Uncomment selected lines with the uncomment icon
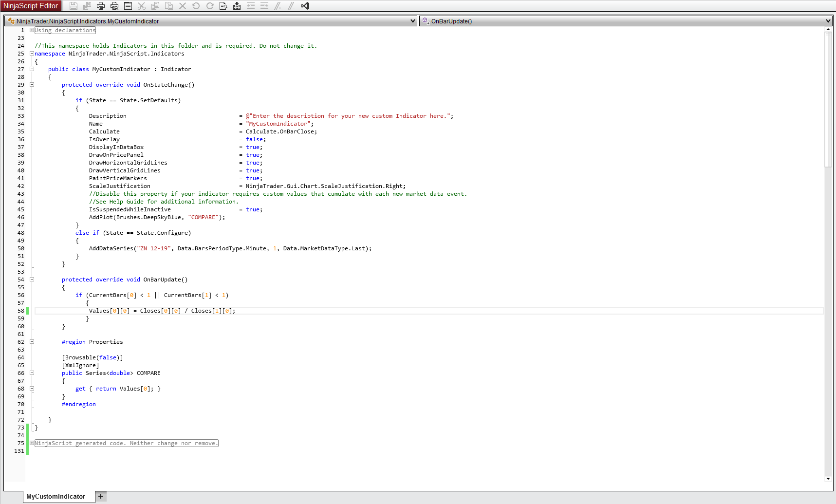836x504 pixels. [292, 6]
